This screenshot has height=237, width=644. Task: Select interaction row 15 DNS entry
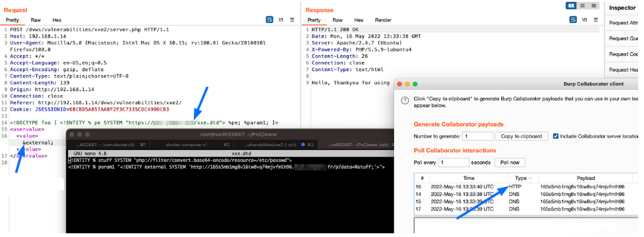tap(526, 201)
